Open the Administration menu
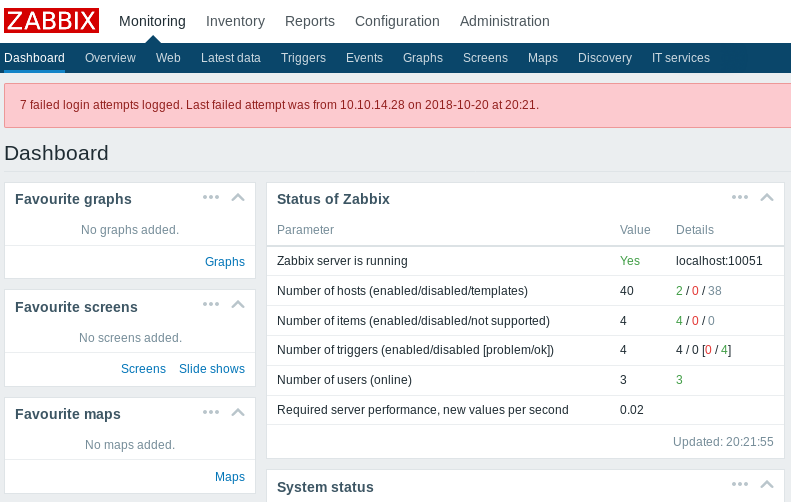The height and width of the screenshot is (502, 791). point(504,21)
